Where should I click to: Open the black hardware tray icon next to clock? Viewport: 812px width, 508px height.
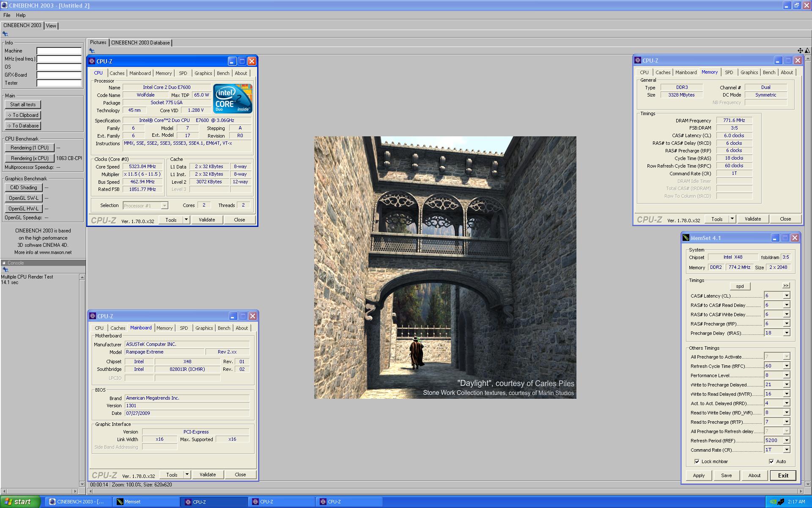point(781,502)
